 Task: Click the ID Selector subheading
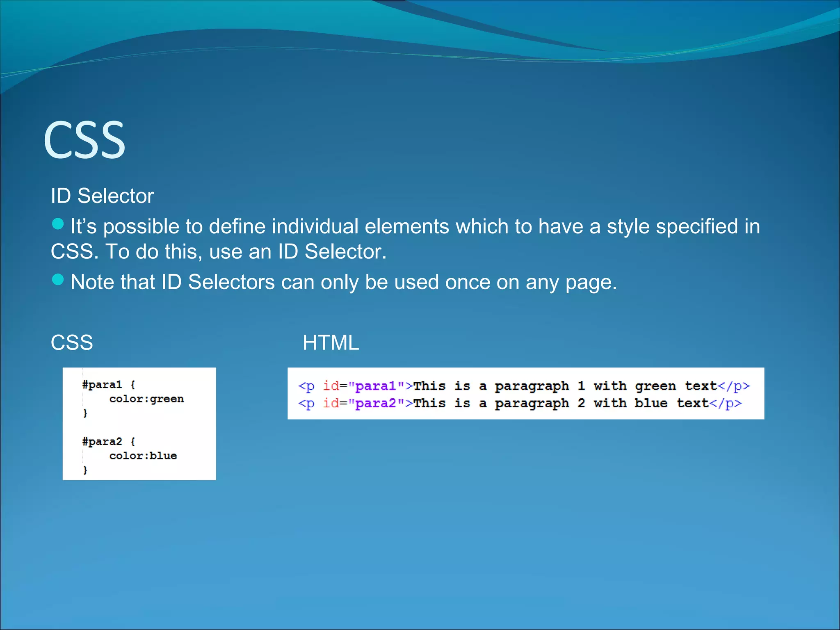pyautogui.click(x=102, y=196)
